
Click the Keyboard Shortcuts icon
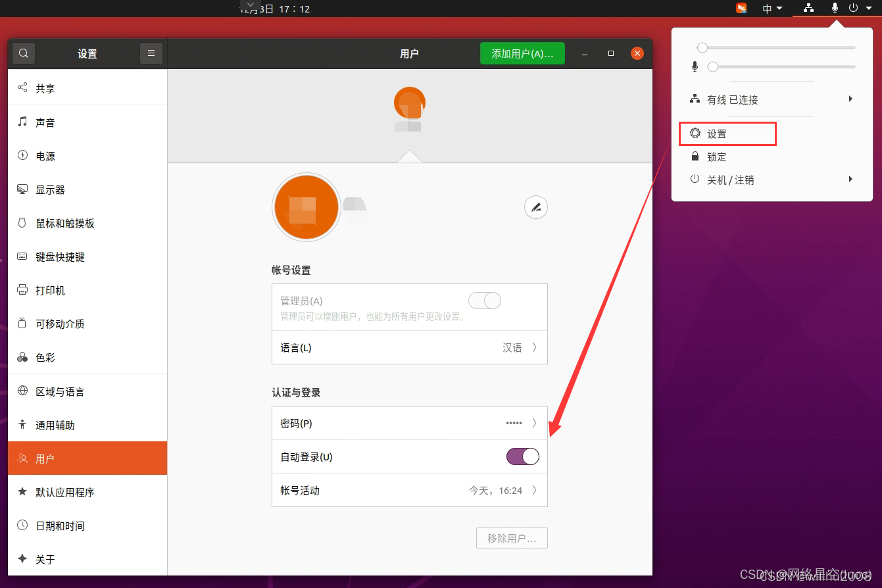22,257
